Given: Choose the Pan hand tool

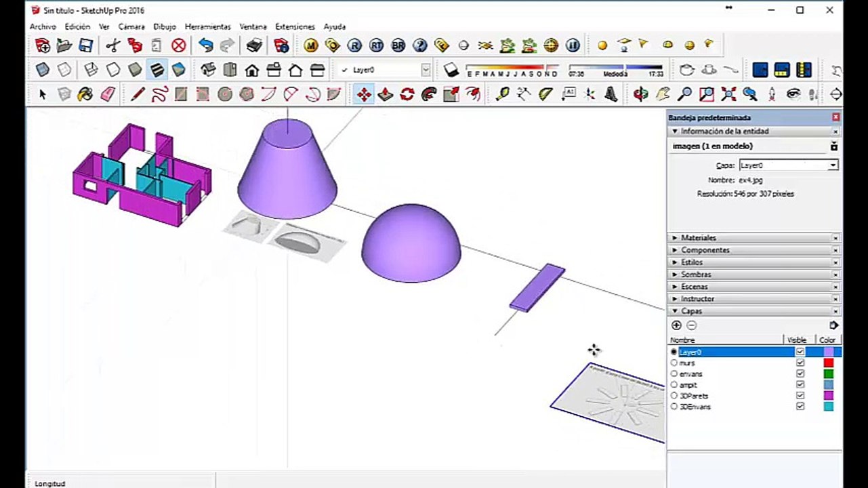Looking at the screenshot, I should 663,94.
